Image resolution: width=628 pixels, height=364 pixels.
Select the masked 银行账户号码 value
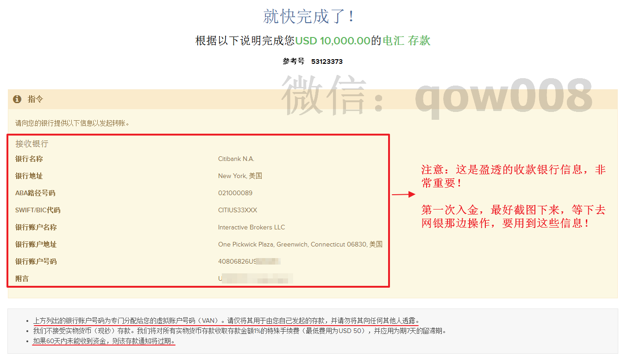click(x=247, y=261)
